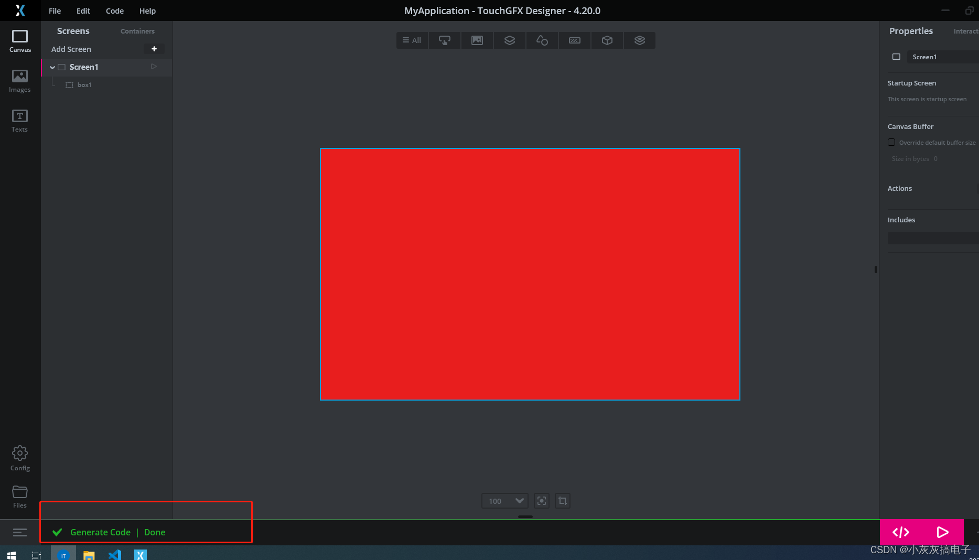
Task: Open the Canvas view in sidebar
Action: pyautogui.click(x=20, y=41)
